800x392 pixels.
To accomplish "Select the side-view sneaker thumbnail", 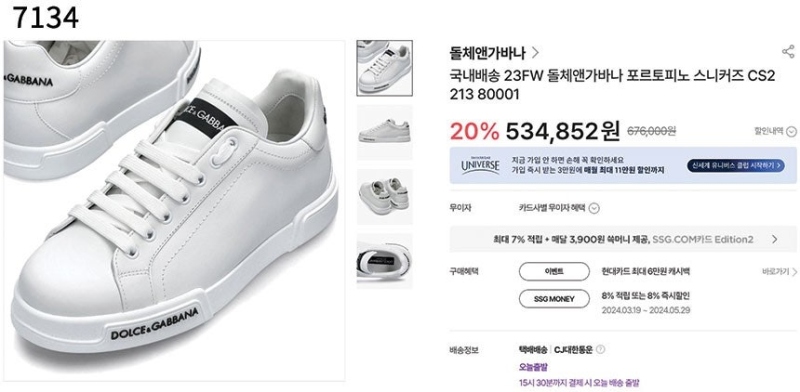I will (x=384, y=133).
